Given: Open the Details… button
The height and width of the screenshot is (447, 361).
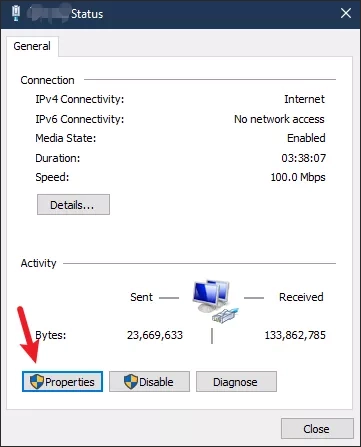Looking at the screenshot, I should pyautogui.click(x=73, y=205).
